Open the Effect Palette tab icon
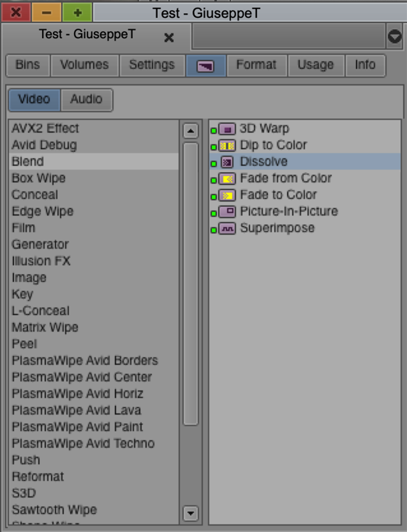Viewport: 407px width, 532px height. (205, 66)
